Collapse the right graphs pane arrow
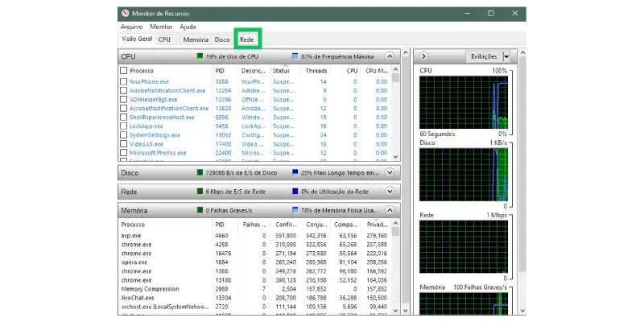Viewport: 644px width, 322px height. coord(425,56)
